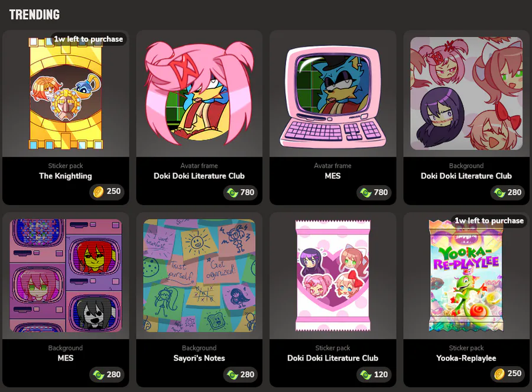The image size is (532, 392).
Task: Click the 280 price on MES background
Action: pos(113,374)
